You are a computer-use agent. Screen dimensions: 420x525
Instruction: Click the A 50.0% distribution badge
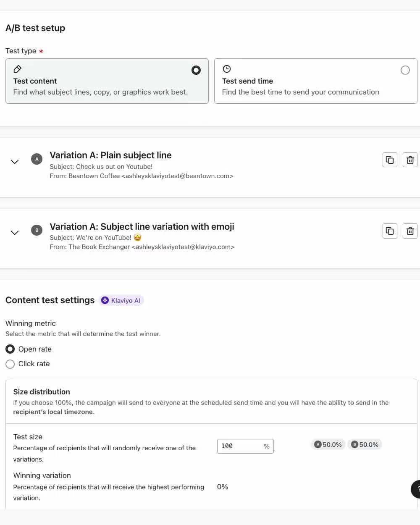pos(328,444)
